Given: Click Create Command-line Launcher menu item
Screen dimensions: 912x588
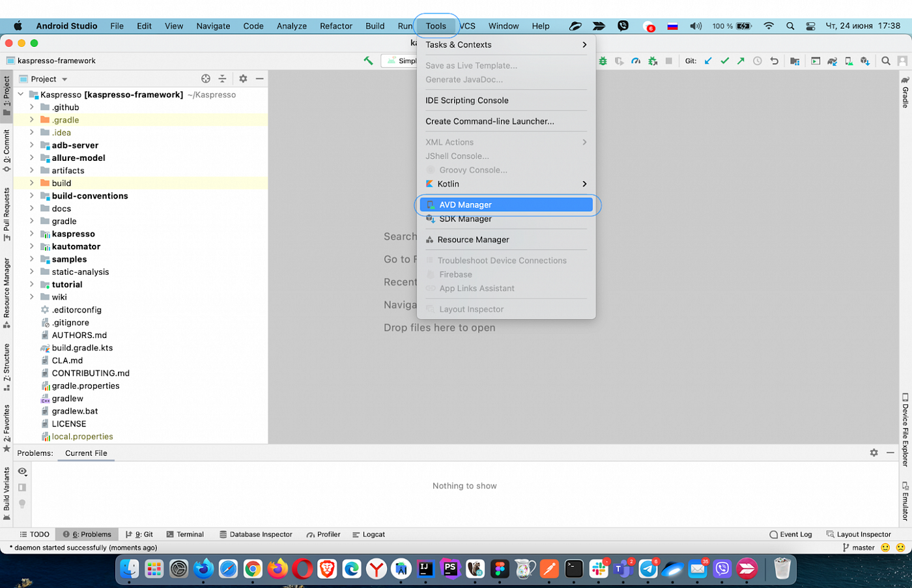Looking at the screenshot, I should [506, 121].
